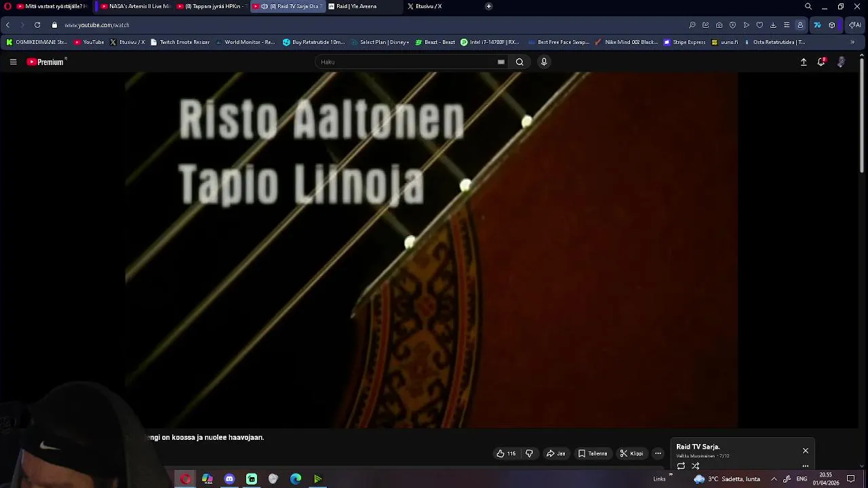Open playlist panel more options ellipsis
868x488 pixels.
(x=806, y=466)
